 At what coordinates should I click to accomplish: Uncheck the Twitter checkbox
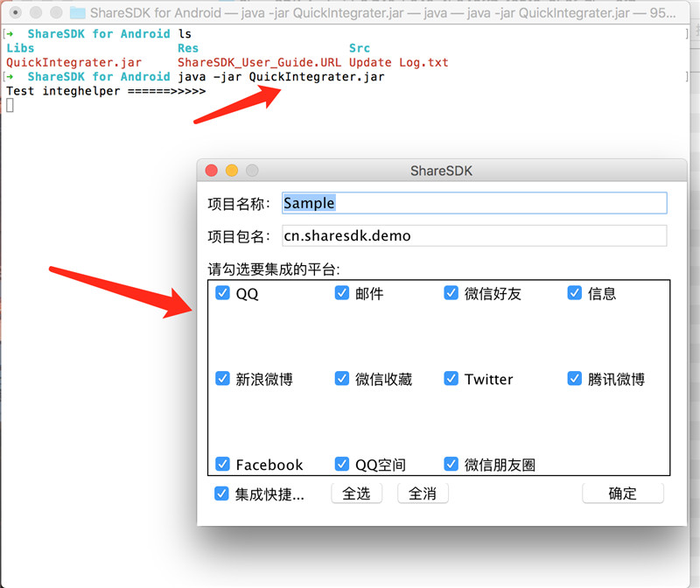point(451,379)
